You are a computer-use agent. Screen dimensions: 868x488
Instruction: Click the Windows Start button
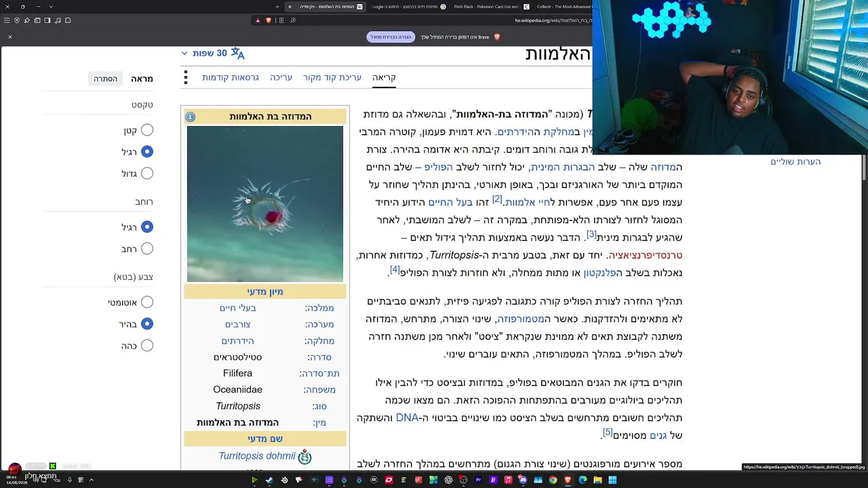pyautogui.click(x=612, y=481)
